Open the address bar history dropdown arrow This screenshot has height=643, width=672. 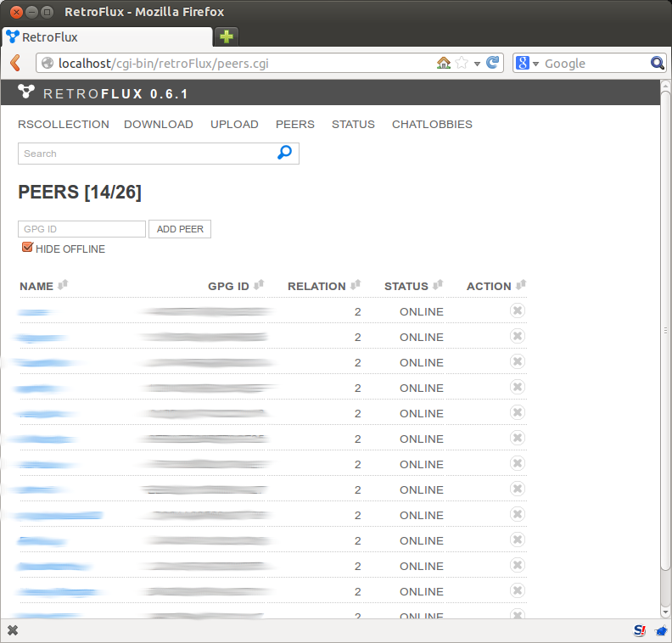click(x=477, y=64)
